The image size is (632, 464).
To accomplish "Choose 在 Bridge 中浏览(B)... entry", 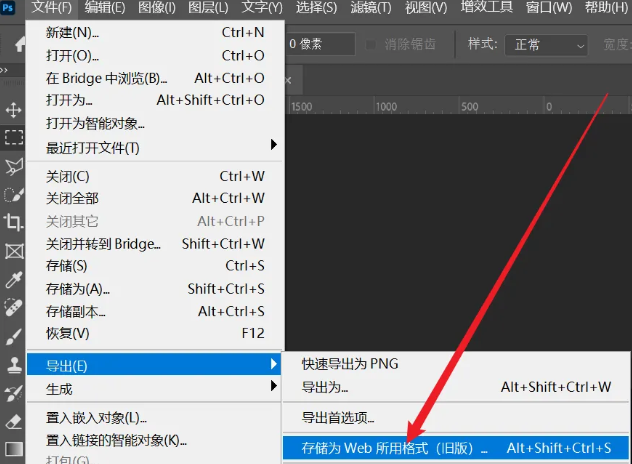I will click(155, 78).
